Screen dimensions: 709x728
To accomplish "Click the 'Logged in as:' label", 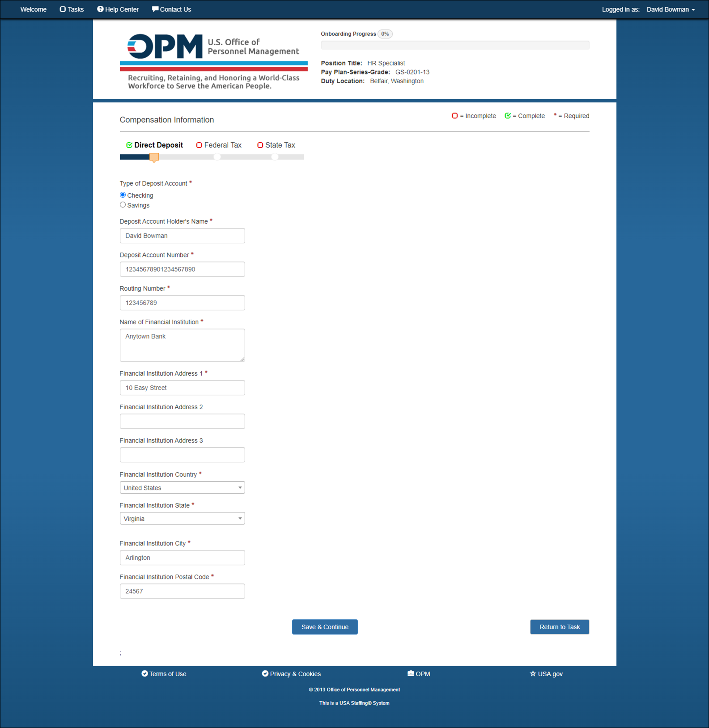I will coord(621,9).
